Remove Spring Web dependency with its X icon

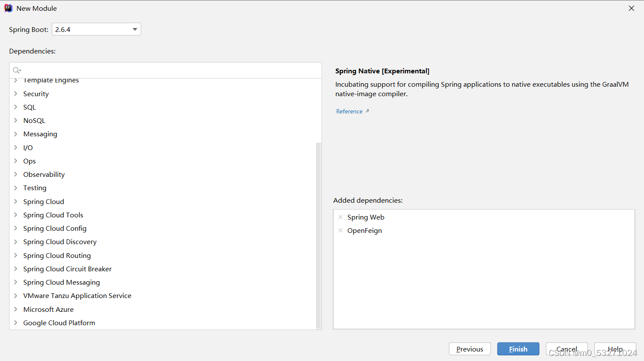tap(341, 217)
